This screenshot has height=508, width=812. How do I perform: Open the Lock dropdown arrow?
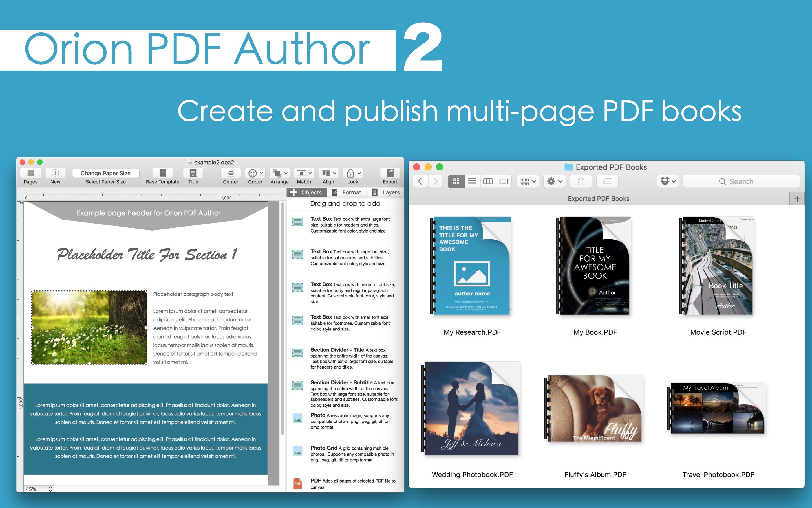(359, 173)
